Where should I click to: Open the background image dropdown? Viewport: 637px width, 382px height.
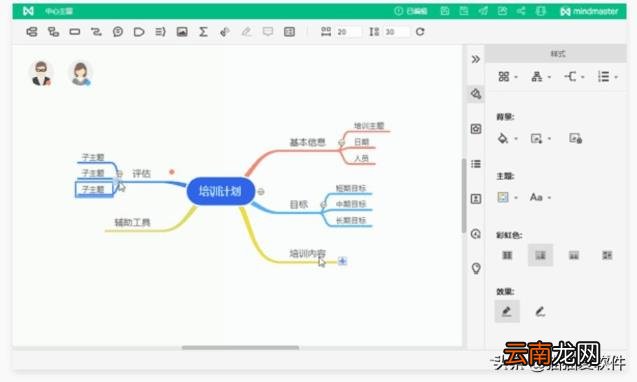541,139
